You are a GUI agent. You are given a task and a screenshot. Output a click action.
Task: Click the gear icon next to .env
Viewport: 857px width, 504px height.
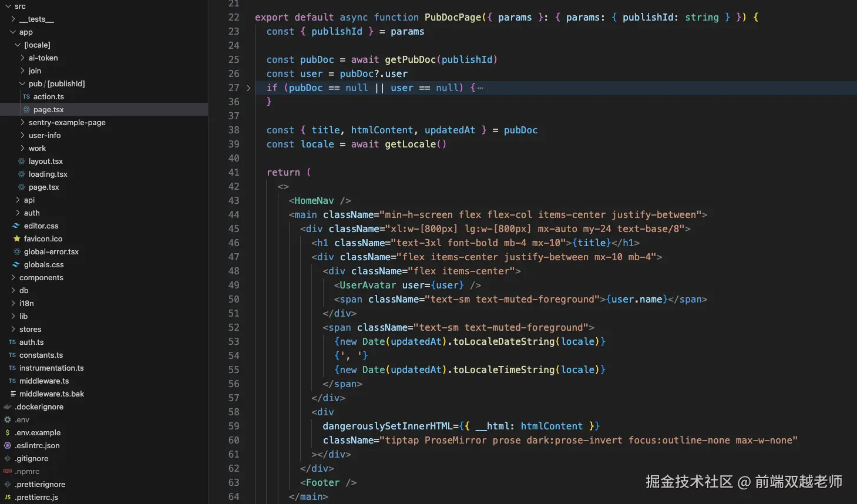point(8,419)
